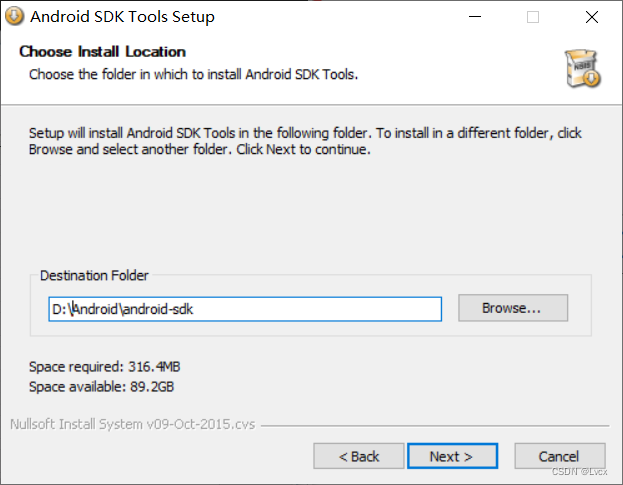
Task: Click the Nullsoft Install System version text
Action: tap(132, 424)
